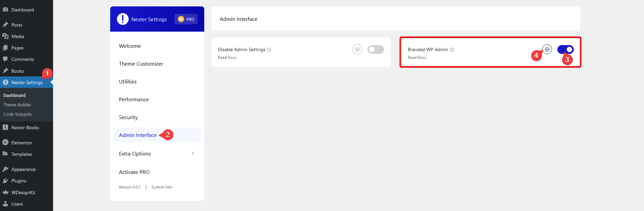644x211 pixels.
Task: Turn off the Branded WP Admin toggle
Action: click(x=565, y=49)
